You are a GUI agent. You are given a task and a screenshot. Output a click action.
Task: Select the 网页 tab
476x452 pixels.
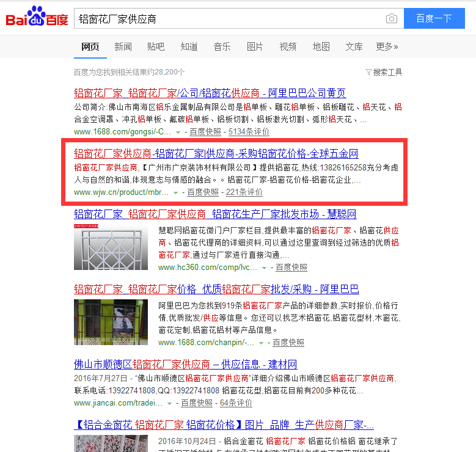coord(90,47)
